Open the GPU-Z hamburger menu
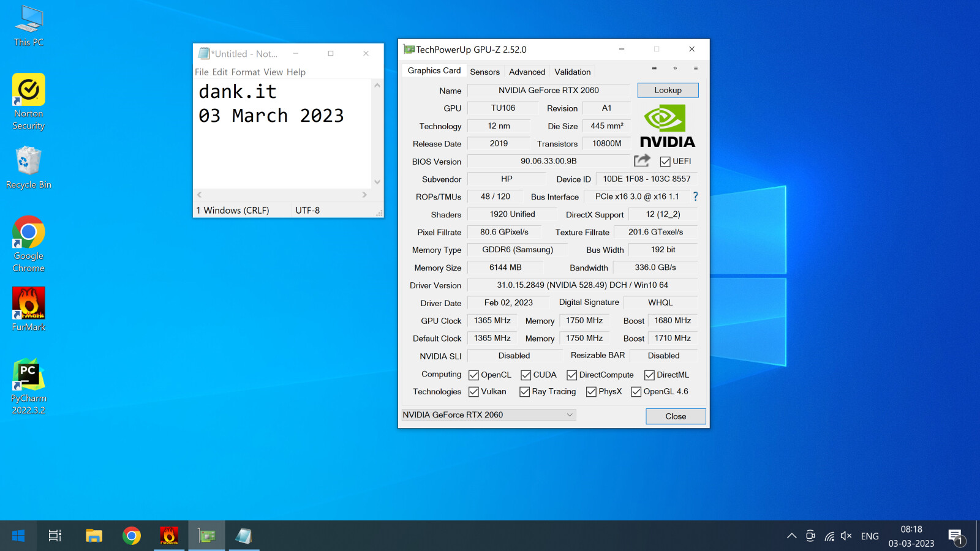Image resolution: width=980 pixels, height=551 pixels. pos(696,68)
